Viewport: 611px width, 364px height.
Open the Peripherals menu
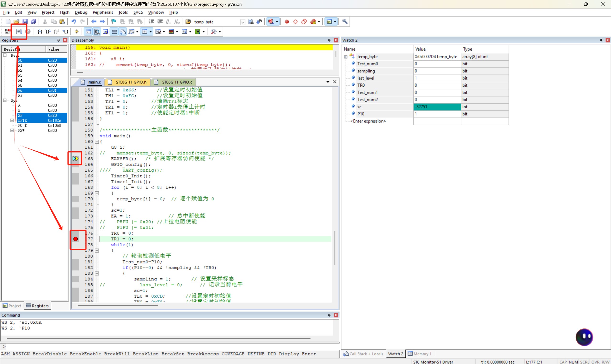coord(103,12)
